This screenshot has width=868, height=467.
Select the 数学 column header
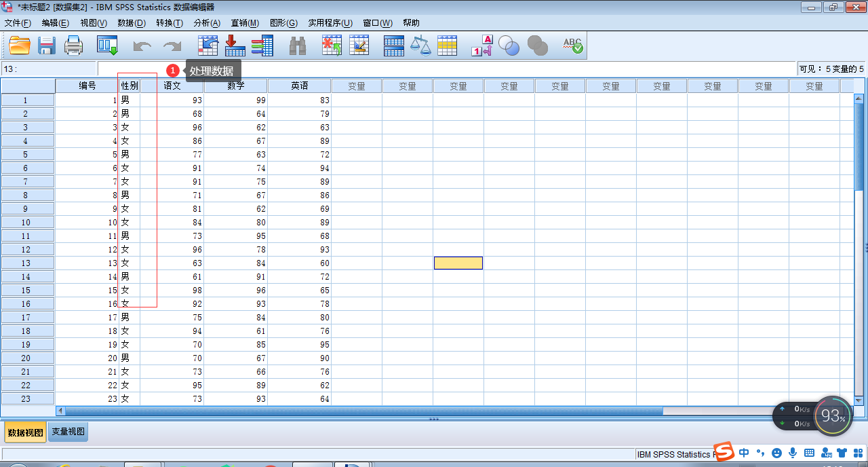click(235, 86)
